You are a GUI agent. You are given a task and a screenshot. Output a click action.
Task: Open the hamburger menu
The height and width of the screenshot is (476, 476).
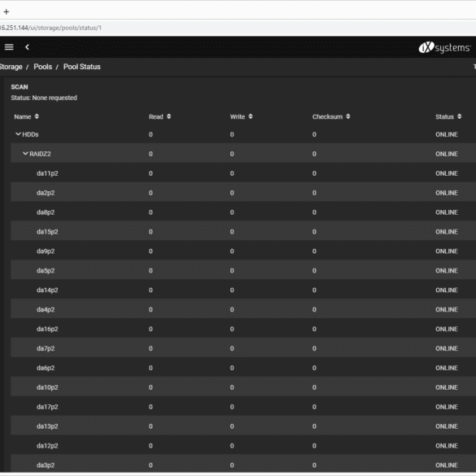tap(9, 47)
